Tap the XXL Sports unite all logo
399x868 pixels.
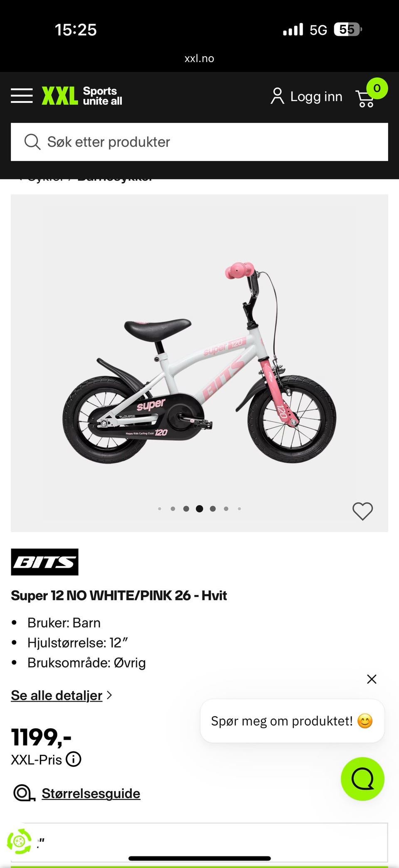pyautogui.click(x=82, y=96)
